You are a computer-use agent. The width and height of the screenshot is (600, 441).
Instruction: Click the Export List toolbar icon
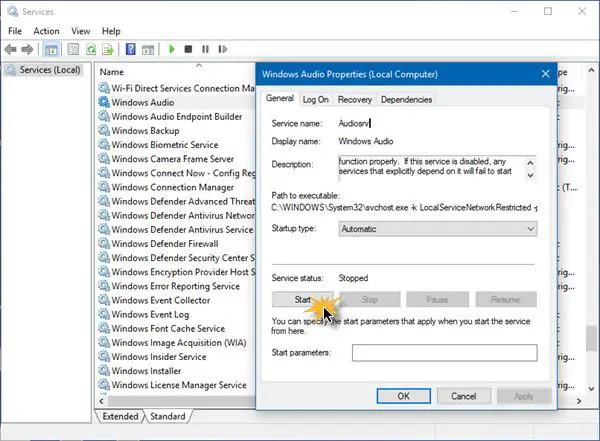[108, 49]
